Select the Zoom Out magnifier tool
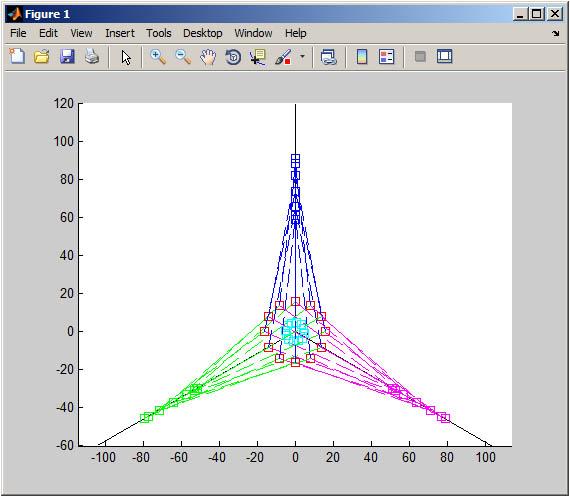The image size is (570, 497). pyautogui.click(x=183, y=57)
